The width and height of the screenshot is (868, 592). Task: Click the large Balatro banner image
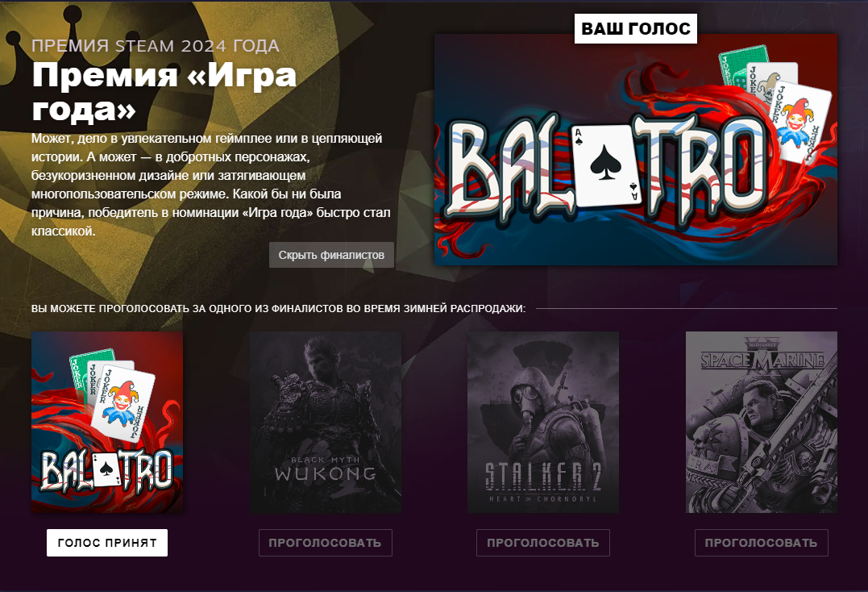tap(636, 149)
